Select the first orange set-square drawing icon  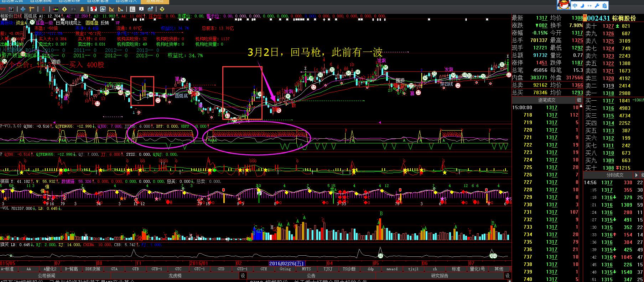(x=111, y=9)
